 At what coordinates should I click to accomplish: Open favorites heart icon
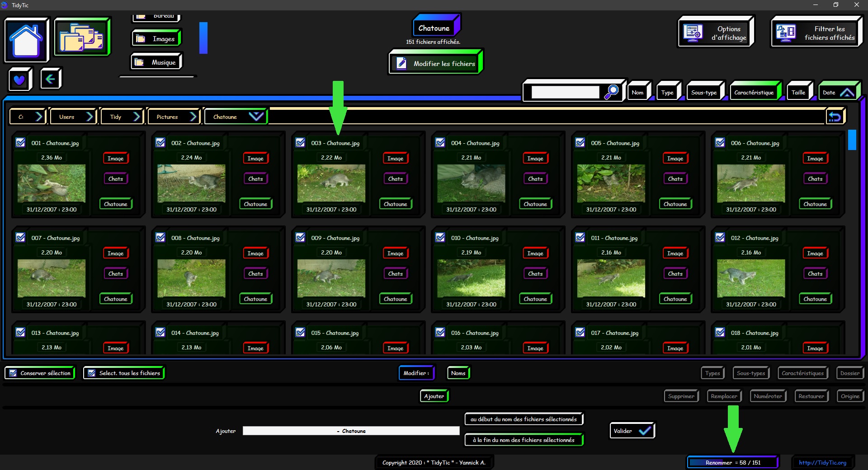coord(19,80)
